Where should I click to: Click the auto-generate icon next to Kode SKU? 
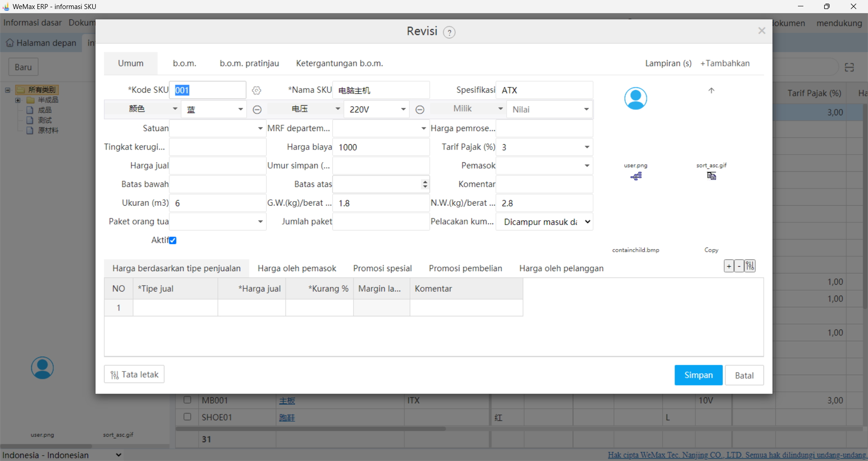(x=256, y=90)
